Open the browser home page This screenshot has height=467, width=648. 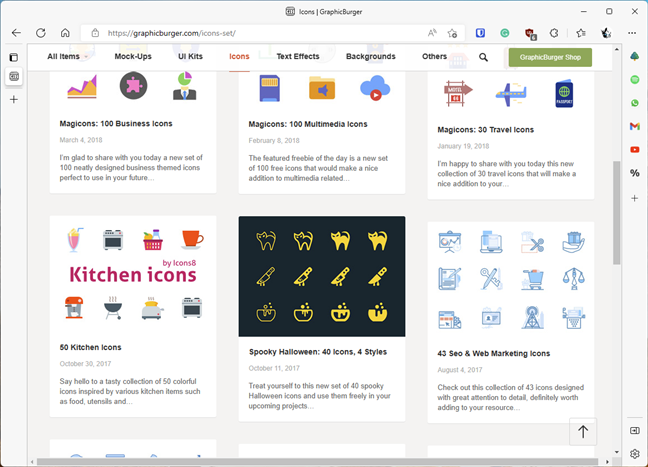[x=65, y=33]
